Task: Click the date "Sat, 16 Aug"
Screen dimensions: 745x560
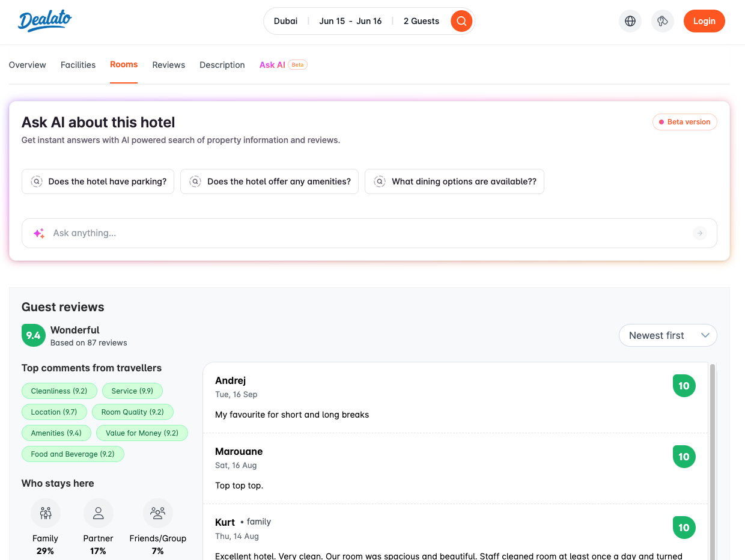Action: (x=236, y=466)
